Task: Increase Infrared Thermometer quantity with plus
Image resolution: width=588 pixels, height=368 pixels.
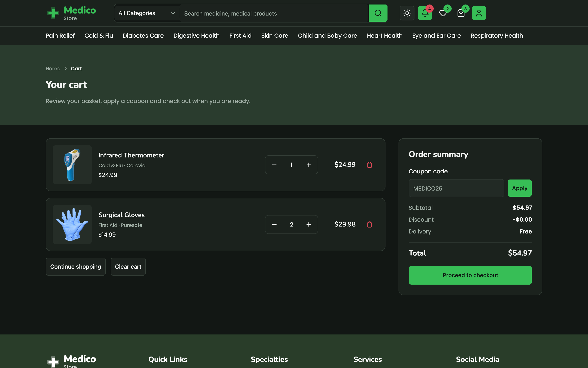Action: [308, 165]
